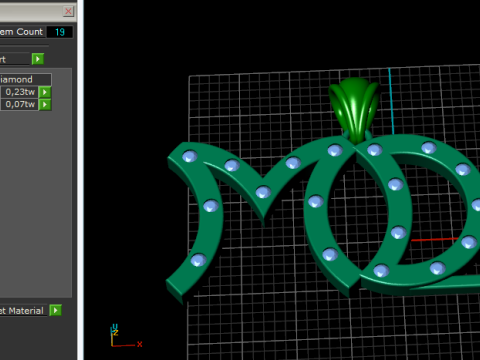This screenshot has height=360, width=480.
Task: Click the 0,23tw weight value
Action: click(x=19, y=92)
